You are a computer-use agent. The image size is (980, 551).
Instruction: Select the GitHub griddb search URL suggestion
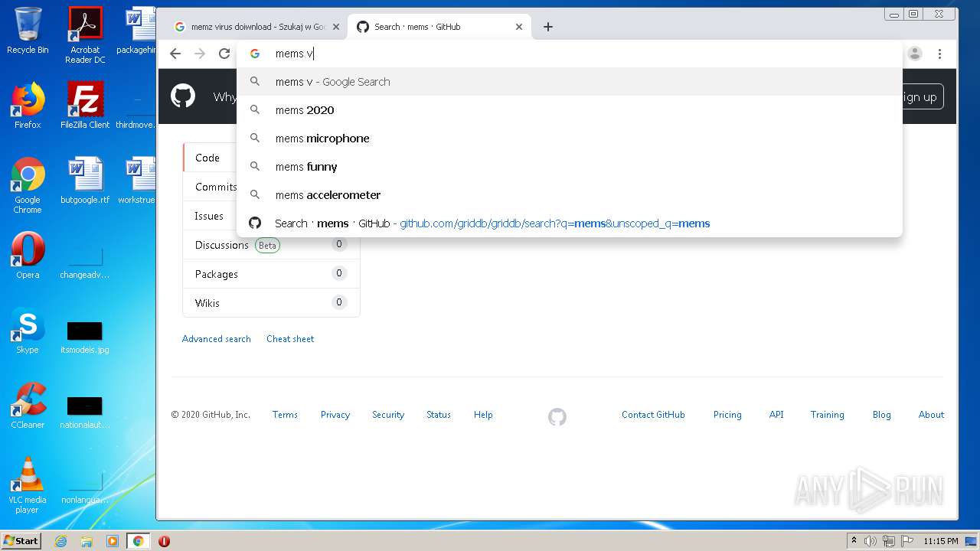tap(570, 223)
